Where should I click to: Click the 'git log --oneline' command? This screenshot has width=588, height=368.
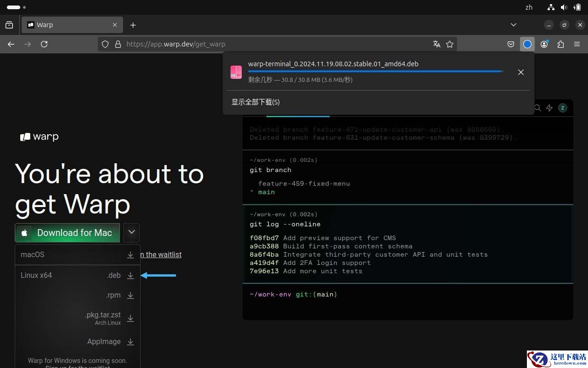point(285,224)
